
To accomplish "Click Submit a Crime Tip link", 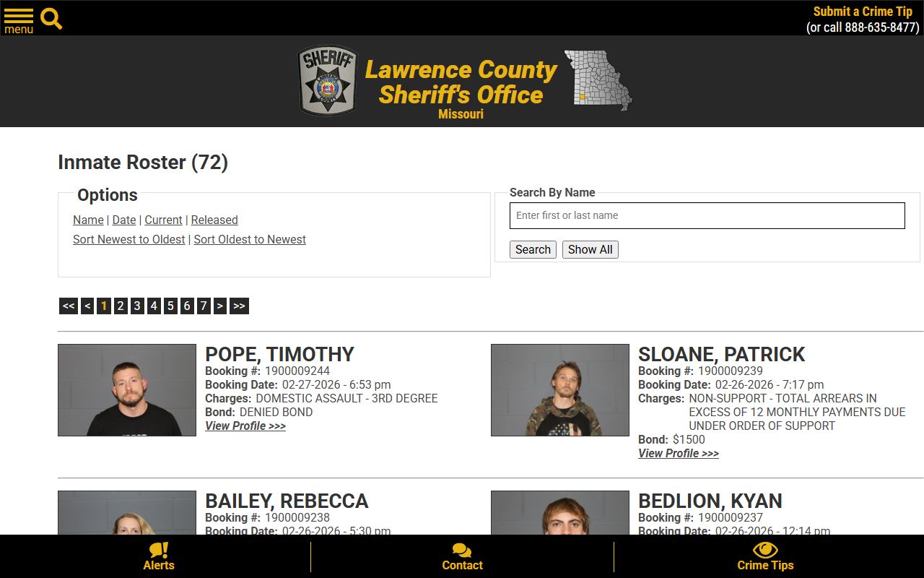I will point(863,12).
